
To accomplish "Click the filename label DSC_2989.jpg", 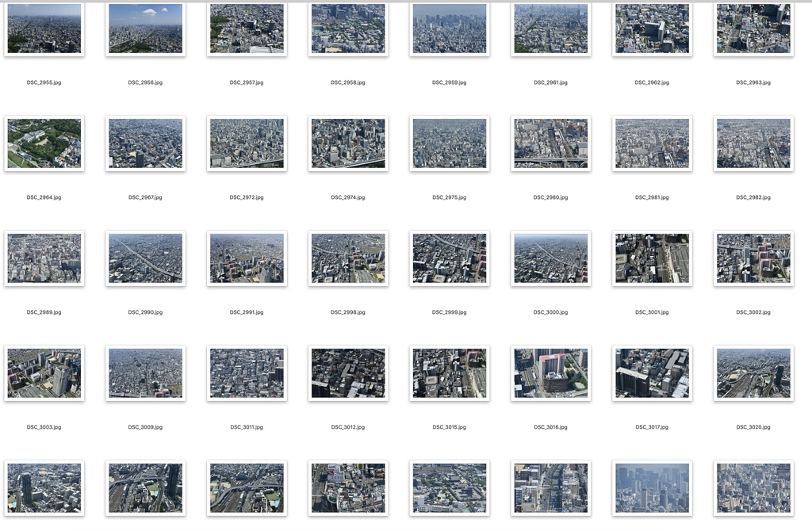I will pos(44,311).
